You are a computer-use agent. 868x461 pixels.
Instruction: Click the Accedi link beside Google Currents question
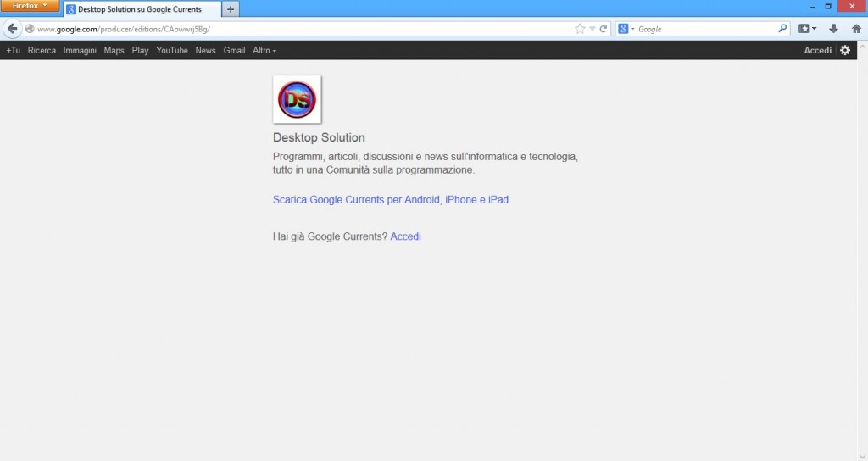click(405, 236)
